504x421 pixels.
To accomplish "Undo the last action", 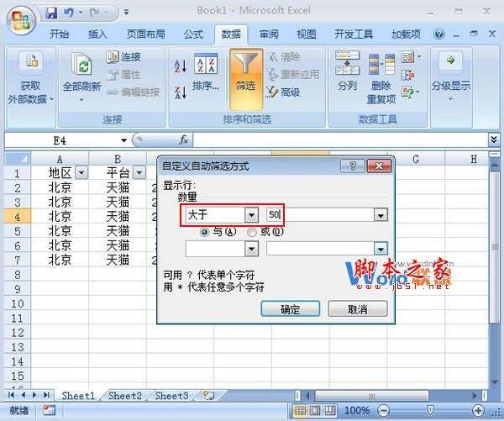I will pyautogui.click(x=69, y=13).
